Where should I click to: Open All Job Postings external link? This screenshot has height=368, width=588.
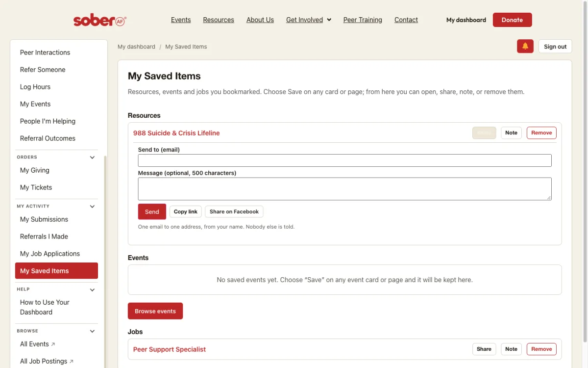pyautogui.click(x=56, y=361)
